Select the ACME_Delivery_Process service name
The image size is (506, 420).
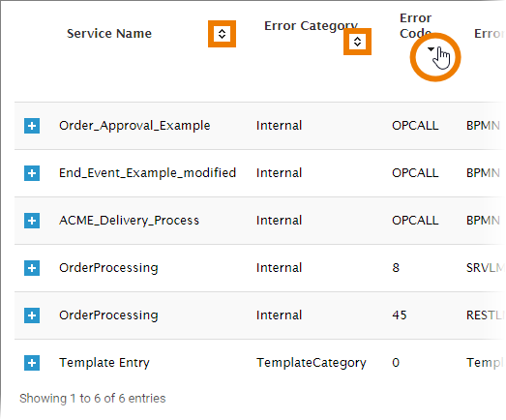pos(129,221)
